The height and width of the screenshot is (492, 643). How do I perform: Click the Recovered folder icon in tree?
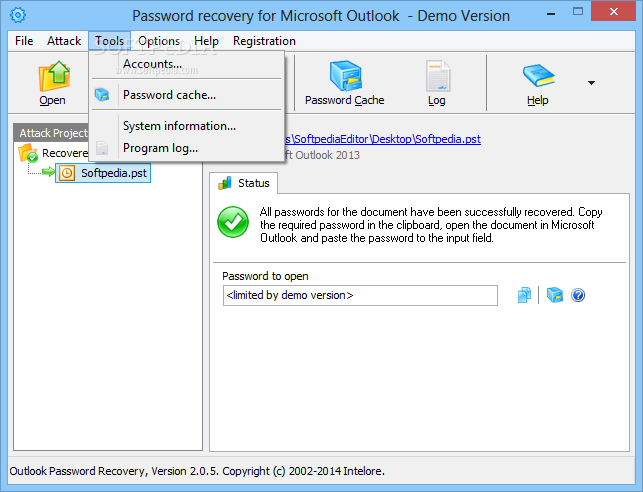28,153
